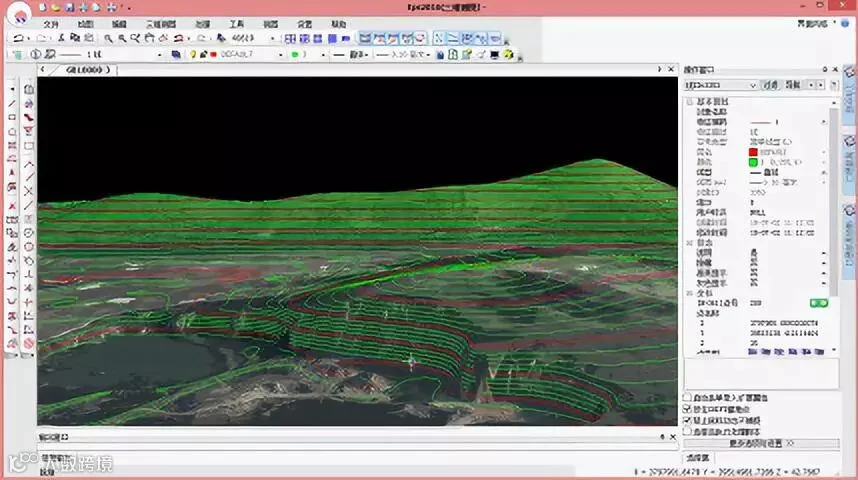Image resolution: width=858 pixels, height=480 pixels.
Task: Open the 文件 (File) menu
Action: 51,23
